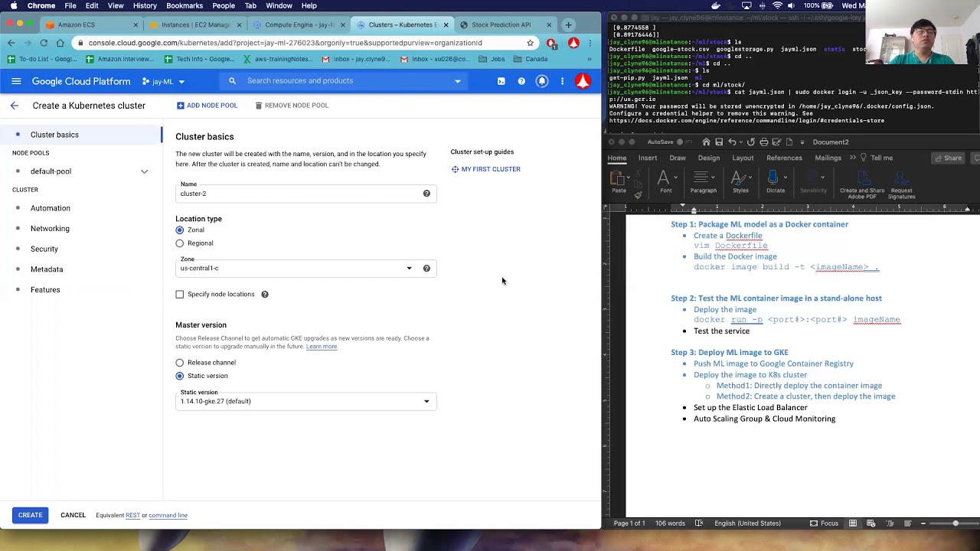Click ADD NODE POOL
The image size is (980, 551).
[x=207, y=106]
